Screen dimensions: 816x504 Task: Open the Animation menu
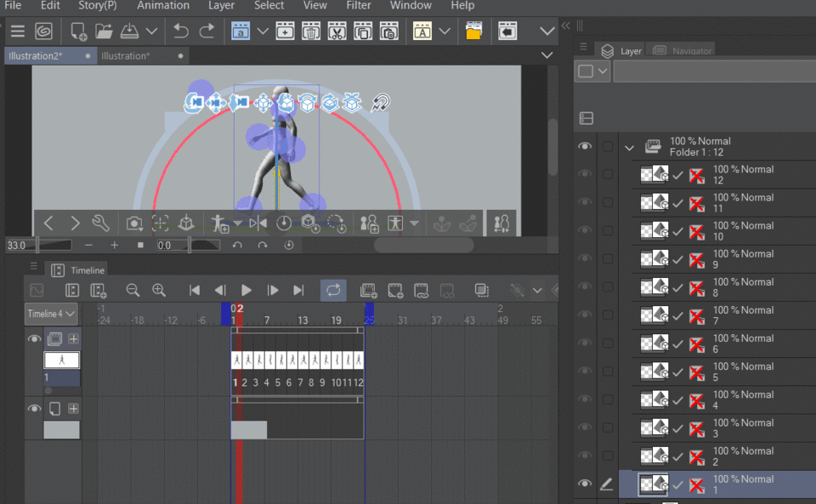coord(163,6)
